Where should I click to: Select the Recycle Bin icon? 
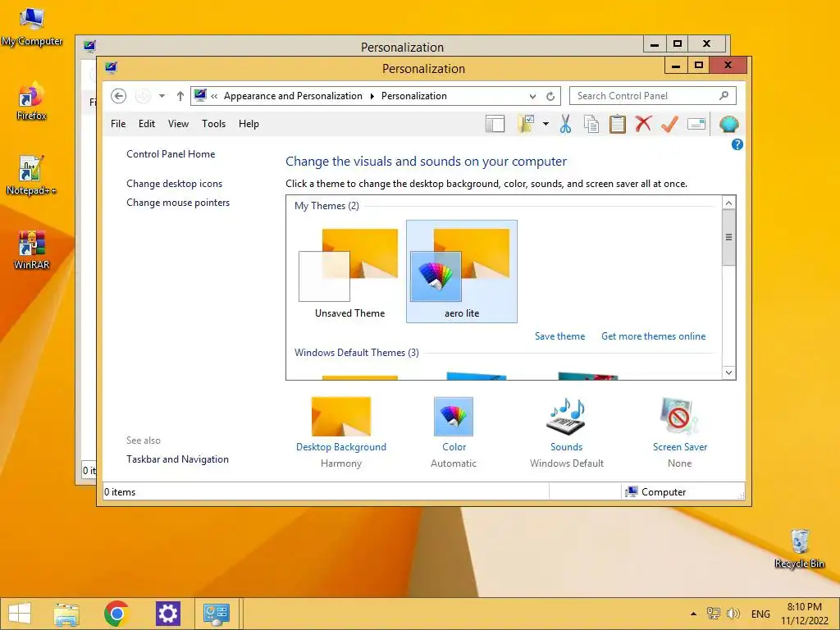[x=799, y=549]
